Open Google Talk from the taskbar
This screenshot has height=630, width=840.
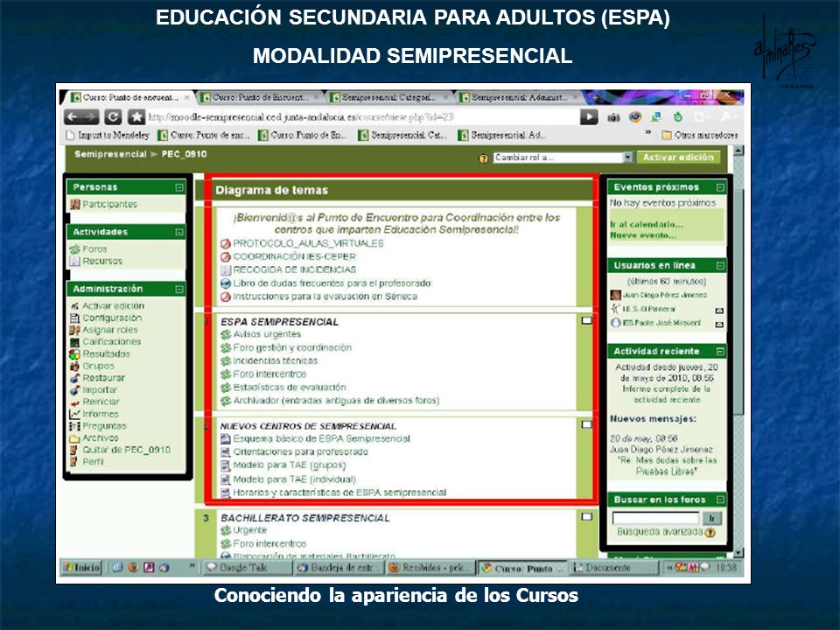coord(248,567)
